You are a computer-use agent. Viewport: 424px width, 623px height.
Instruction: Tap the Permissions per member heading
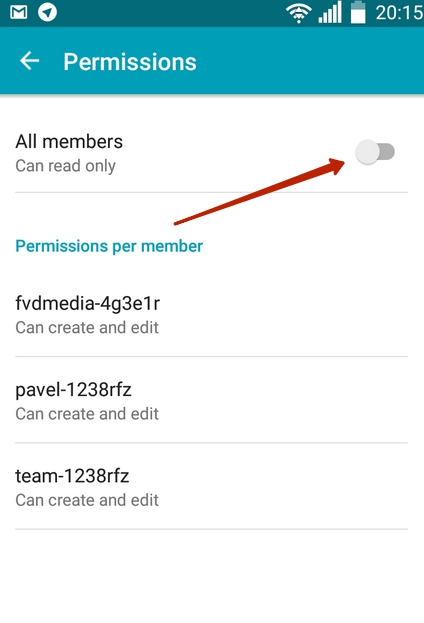tap(109, 246)
